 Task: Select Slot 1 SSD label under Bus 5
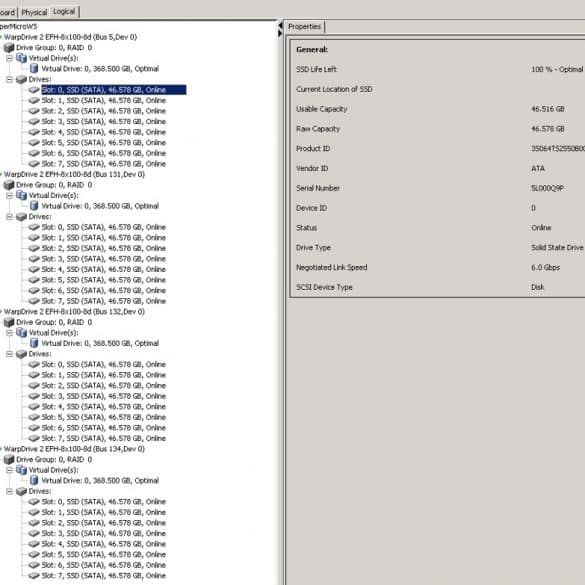pos(104,101)
